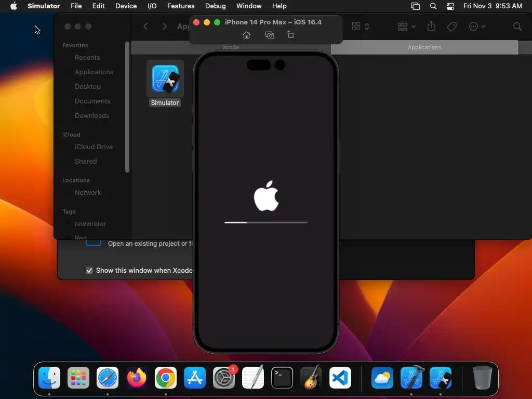
Task: Rotate the simulator device icon
Action: tap(290, 35)
